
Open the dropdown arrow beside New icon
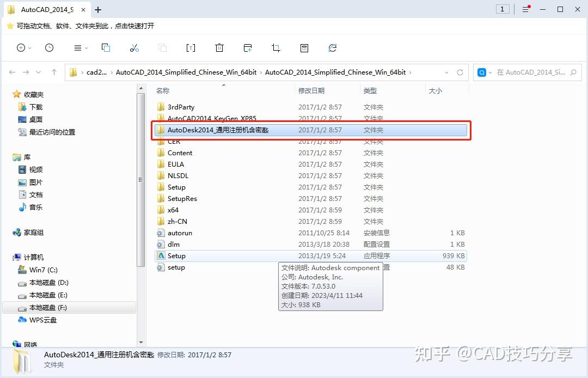(29, 48)
